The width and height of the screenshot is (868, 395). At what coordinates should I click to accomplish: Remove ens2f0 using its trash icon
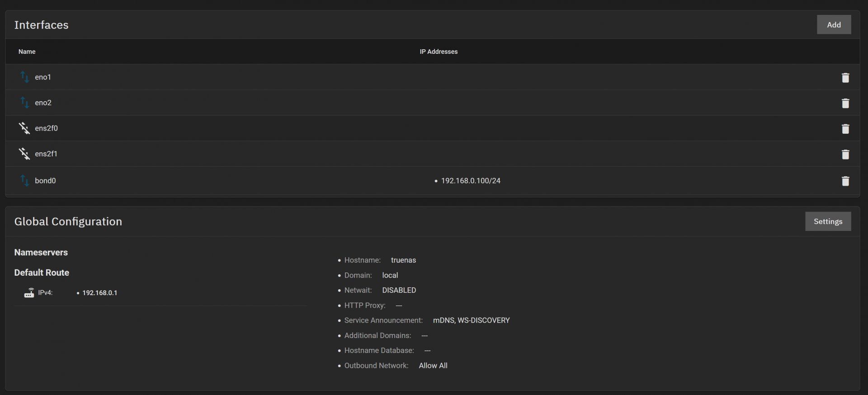click(845, 129)
